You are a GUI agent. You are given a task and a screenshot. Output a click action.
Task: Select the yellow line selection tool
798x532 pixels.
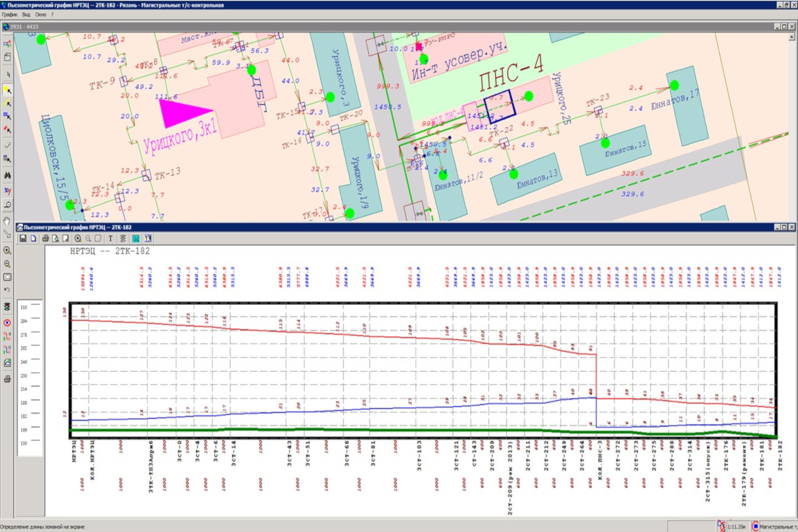pyautogui.click(x=7, y=103)
